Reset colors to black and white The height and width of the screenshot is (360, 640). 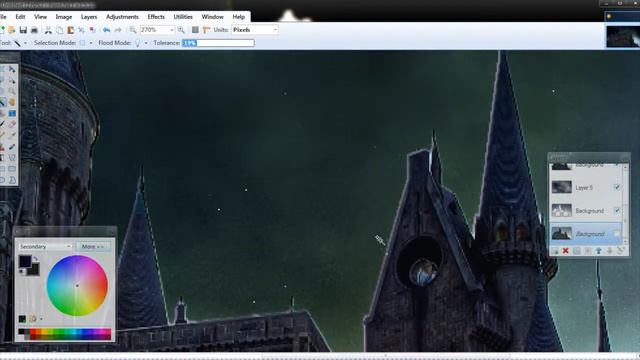pos(21,272)
